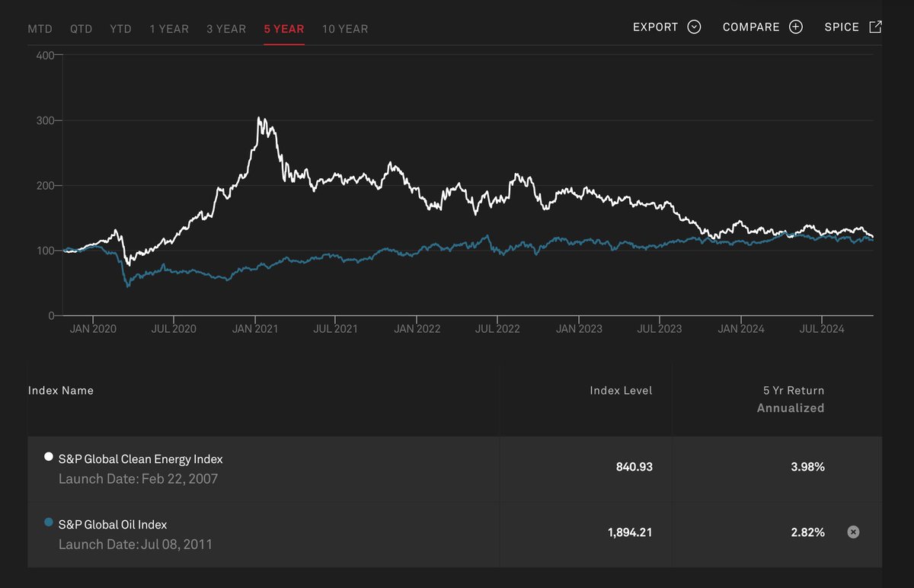
Task: Switch to the YTD range tab
Action: coord(120,29)
